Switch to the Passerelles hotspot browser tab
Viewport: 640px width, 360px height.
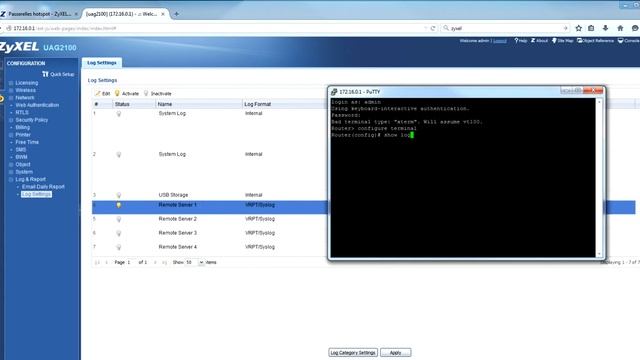[x=39, y=14]
